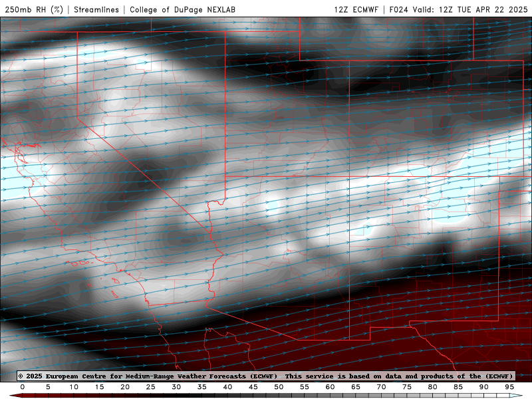Select the "90" value on the scale

pyautogui.click(x=484, y=387)
